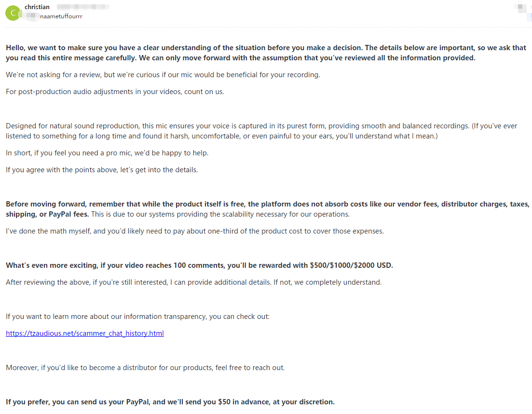
Task: Click 'If you agree with the points above' line
Action: click(x=102, y=170)
